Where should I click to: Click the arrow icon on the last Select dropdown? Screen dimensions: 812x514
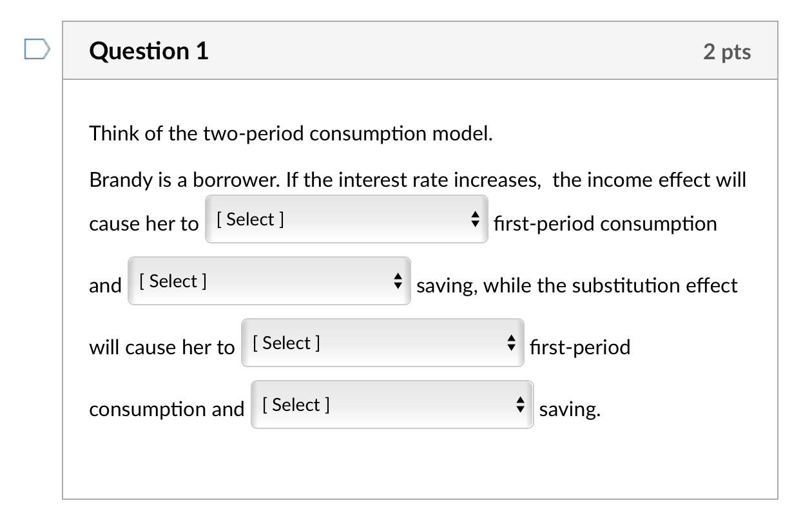[x=519, y=405]
